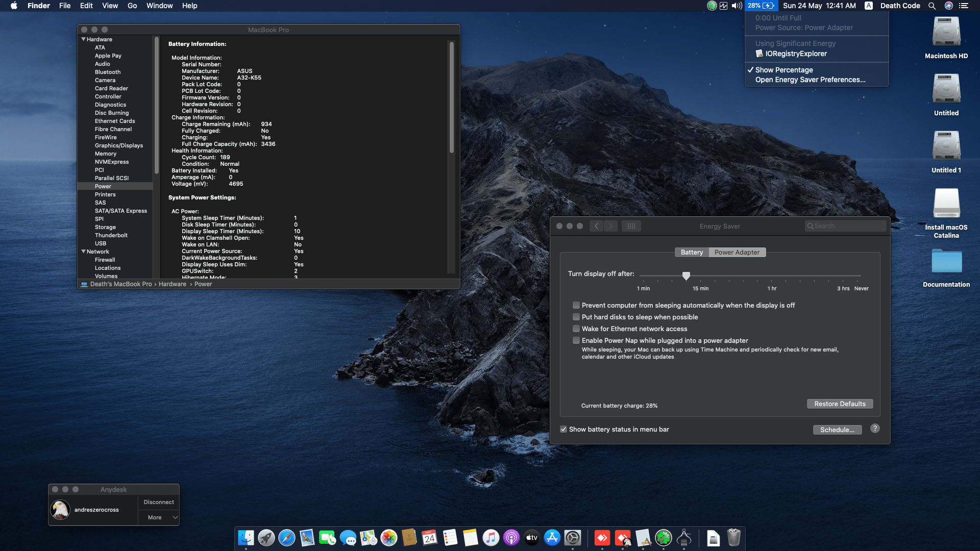Click the Restore Defaults button

pyautogui.click(x=840, y=404)
